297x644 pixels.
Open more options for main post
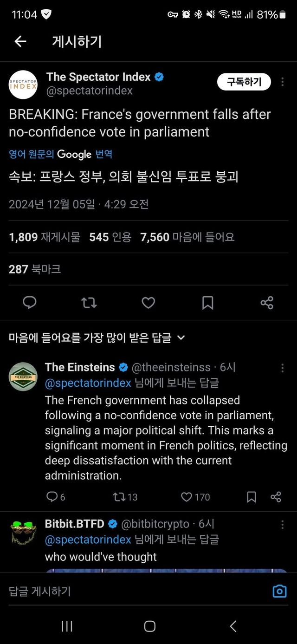(x=283, y=82)
